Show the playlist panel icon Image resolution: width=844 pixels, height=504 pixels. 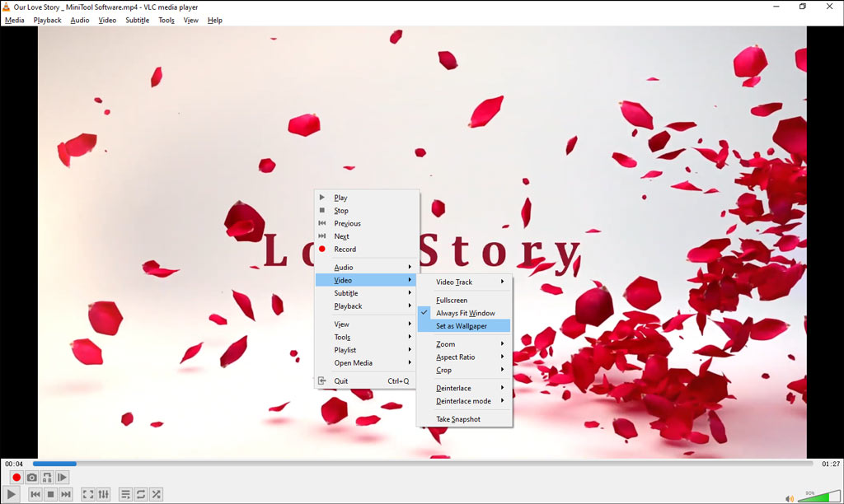(x=125, y=494)
